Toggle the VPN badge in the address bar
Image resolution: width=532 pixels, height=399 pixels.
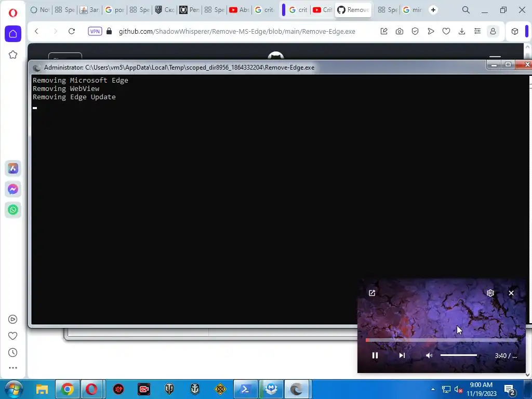coord(95,31)
